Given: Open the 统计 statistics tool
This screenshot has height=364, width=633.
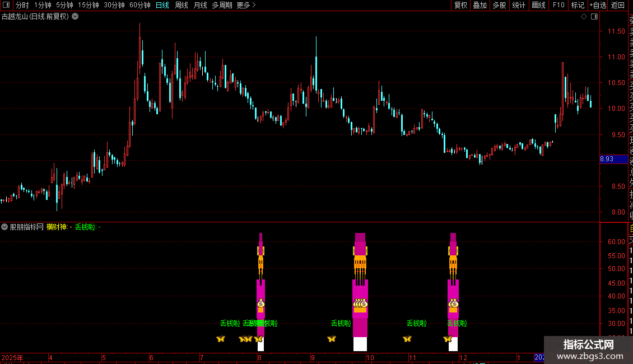Looking at the screenshot, I should (x=519, y=5).
